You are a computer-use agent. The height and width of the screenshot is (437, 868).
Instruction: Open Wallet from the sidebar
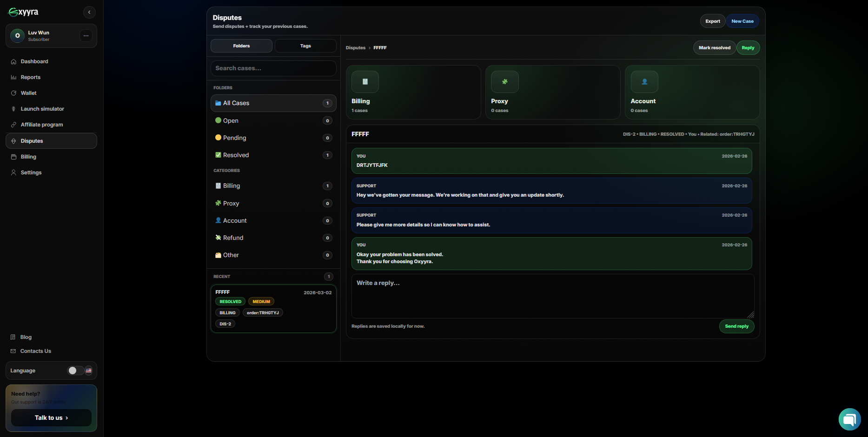coord(28,93)
